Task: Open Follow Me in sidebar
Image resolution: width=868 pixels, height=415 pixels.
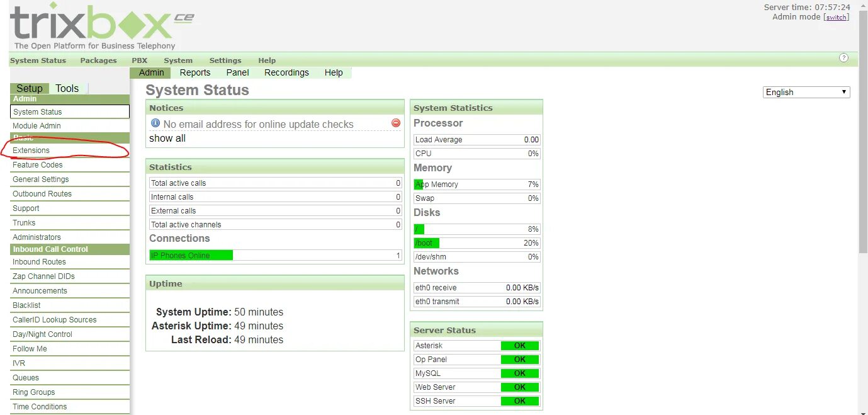Action: tap(70, 349)
